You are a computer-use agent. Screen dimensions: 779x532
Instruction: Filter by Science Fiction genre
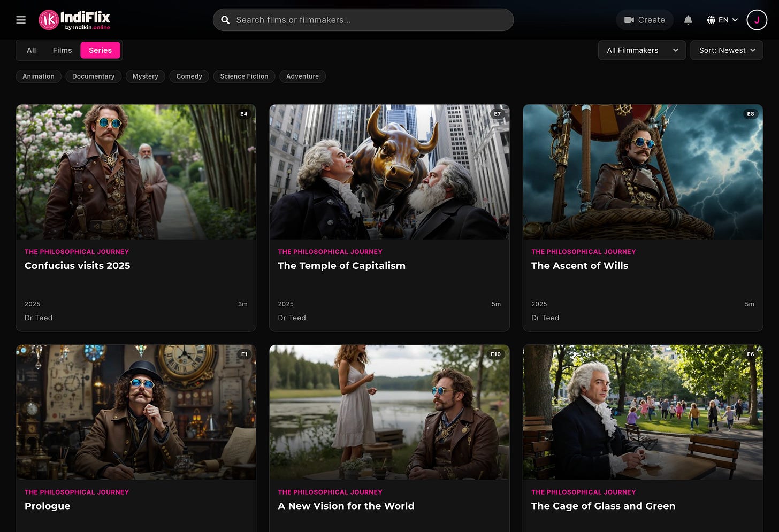pyautogui.click(x=244, y=76)
